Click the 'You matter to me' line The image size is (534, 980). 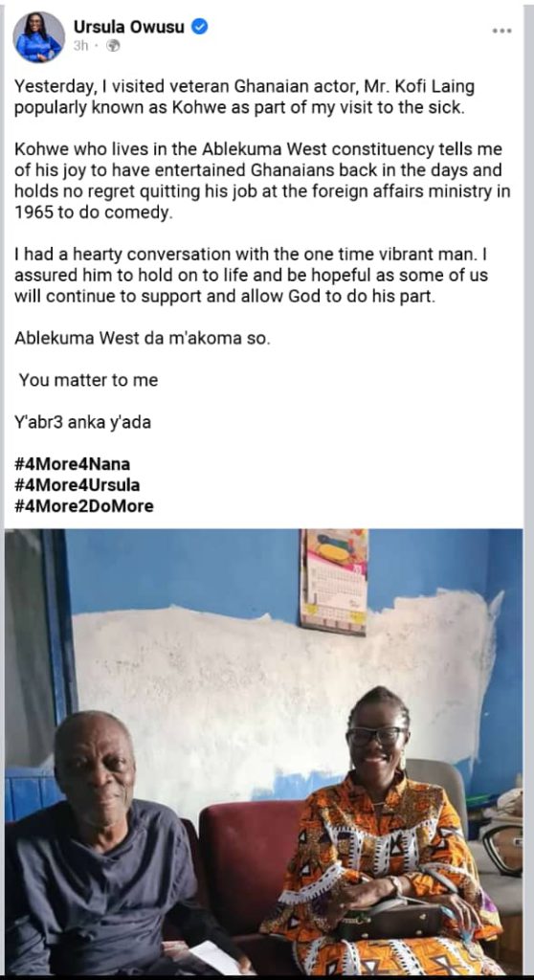[x=88, y=380]
